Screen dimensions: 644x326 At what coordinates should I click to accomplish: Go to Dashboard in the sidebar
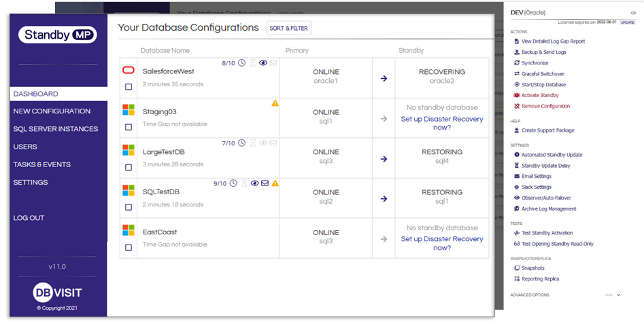[58, 94]
